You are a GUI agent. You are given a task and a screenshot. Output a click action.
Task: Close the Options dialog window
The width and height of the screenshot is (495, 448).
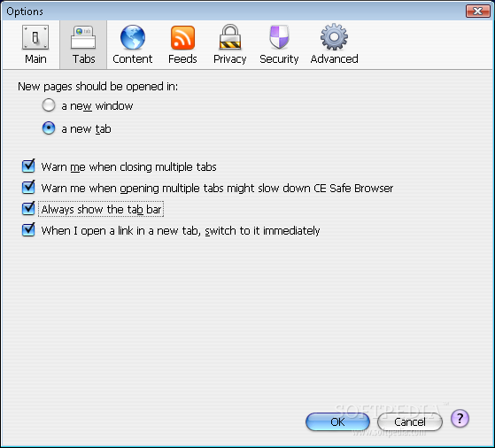[478, 12]
